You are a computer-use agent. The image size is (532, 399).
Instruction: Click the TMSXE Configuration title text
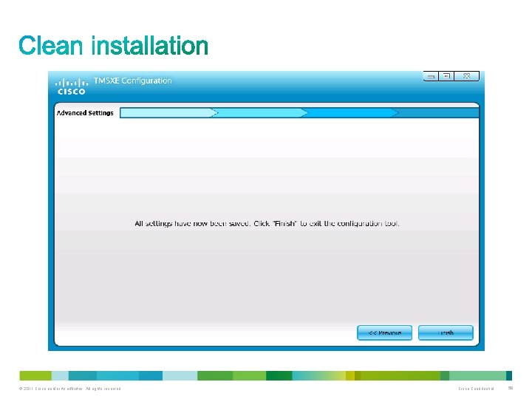click(133, 81)
